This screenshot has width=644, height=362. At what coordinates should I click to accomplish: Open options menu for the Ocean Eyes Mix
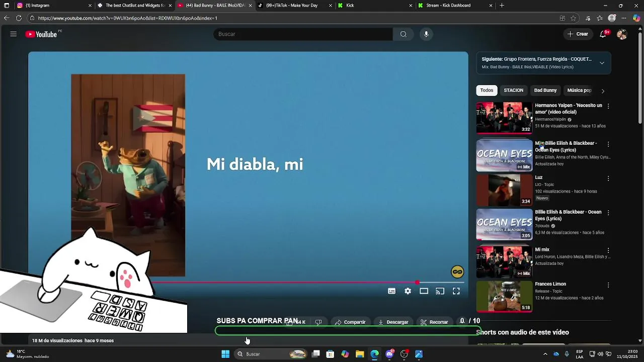608,144
